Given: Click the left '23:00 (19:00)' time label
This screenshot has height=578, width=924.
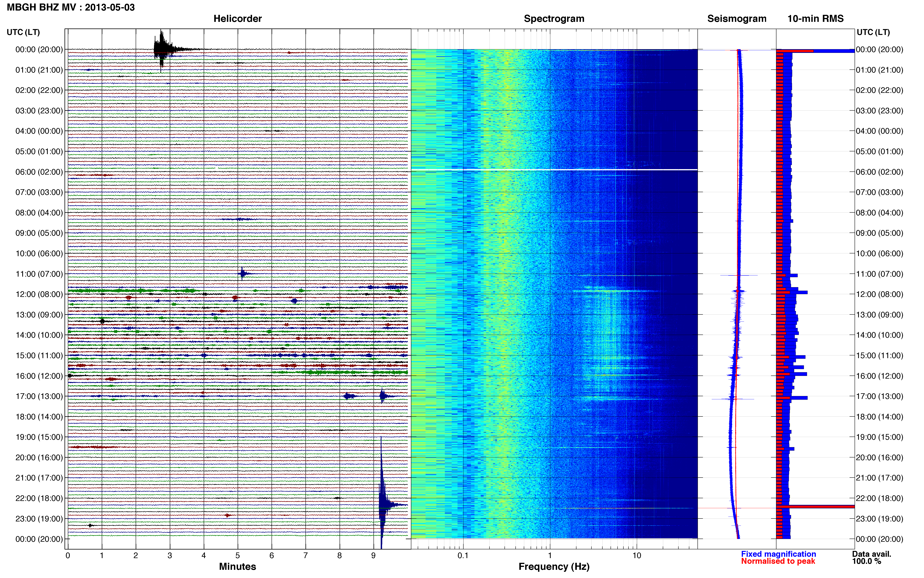Looking at the screenshot, I should [x=39, y=519].
